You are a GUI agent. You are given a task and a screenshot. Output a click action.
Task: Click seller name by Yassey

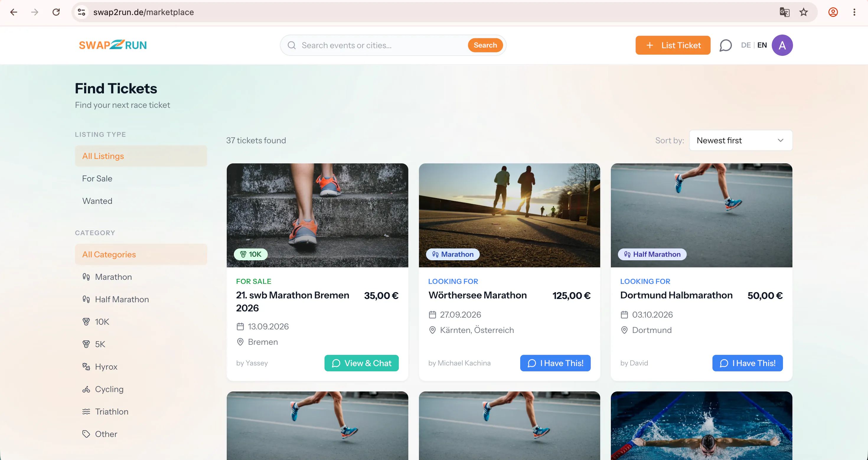(x=252, y=363)
